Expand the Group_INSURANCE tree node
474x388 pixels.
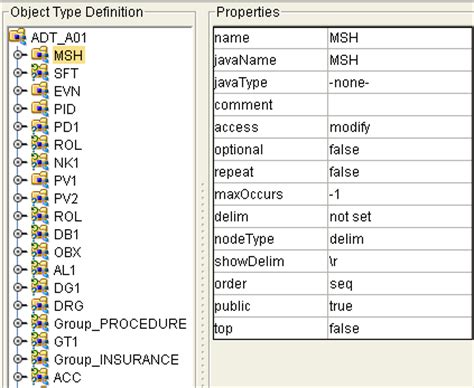(18, 359)
